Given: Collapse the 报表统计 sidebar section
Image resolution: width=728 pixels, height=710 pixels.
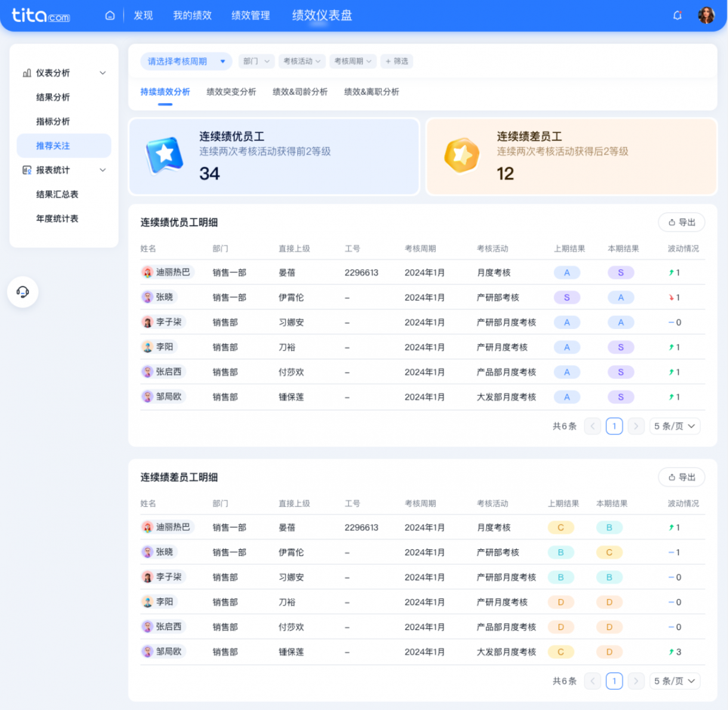Looking at the screenshot, I should point(103,170).
